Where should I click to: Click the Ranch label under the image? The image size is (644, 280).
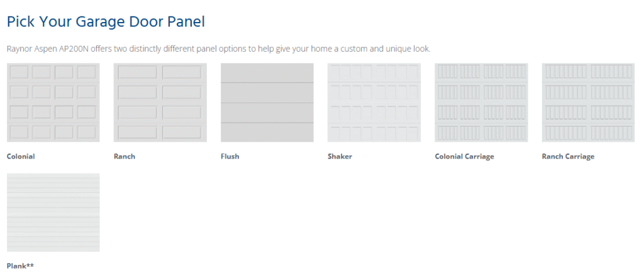tap(125, 156)
